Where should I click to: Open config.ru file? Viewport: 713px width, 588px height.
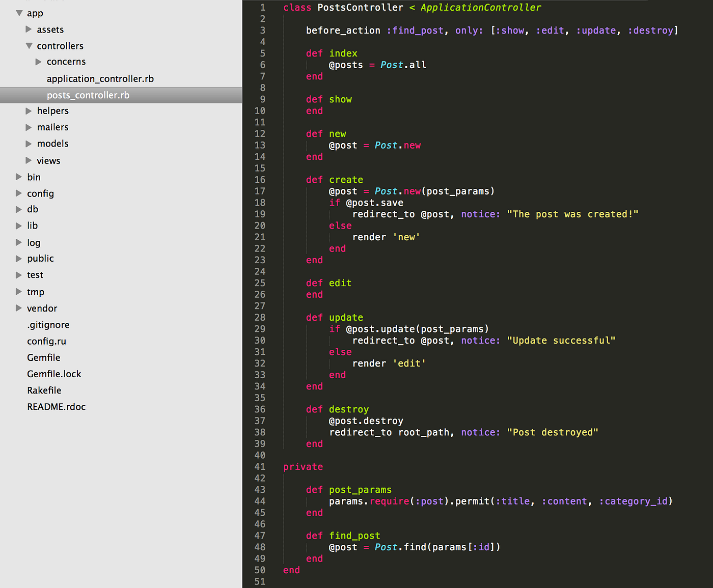click(47, 341)
